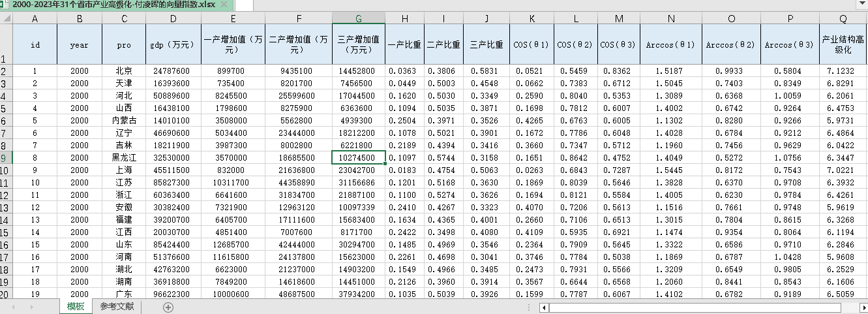Click the 'COS(θ3)' header cell
Viewport: 868px width, 314px height.
coord(618,44)
